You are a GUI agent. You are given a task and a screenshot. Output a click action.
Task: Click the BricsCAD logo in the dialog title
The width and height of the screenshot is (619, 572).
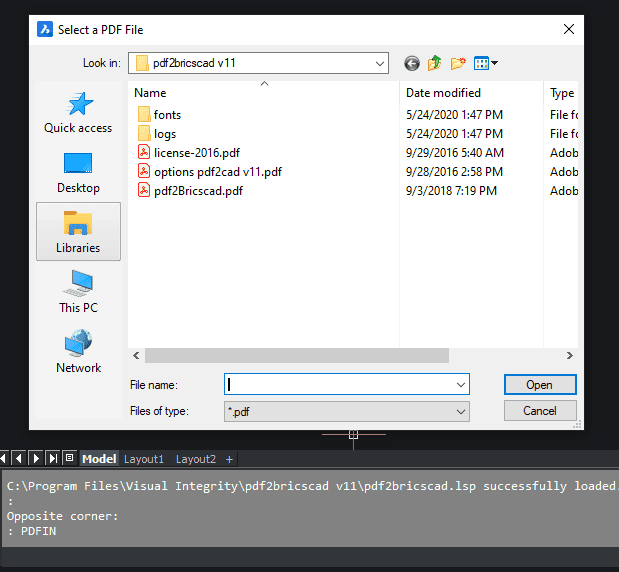tap(45, 29)
